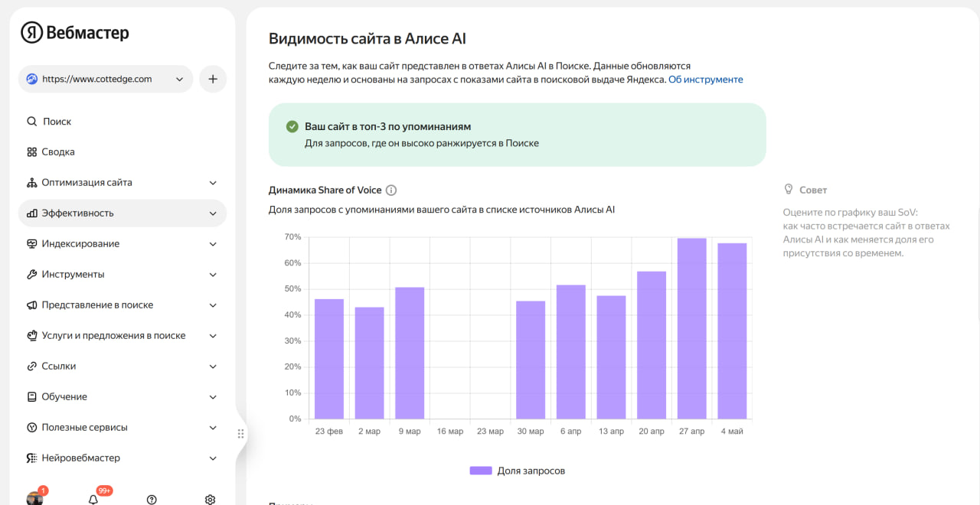Expand the Инструменты chevron
This screenshot has height=505, width=980.
[x=213, y=275]
